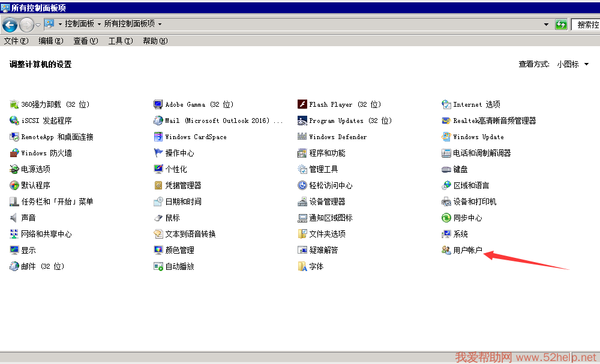
Task: Expand the address bar history dropdown arrow
Action: (x=546, y=25)
